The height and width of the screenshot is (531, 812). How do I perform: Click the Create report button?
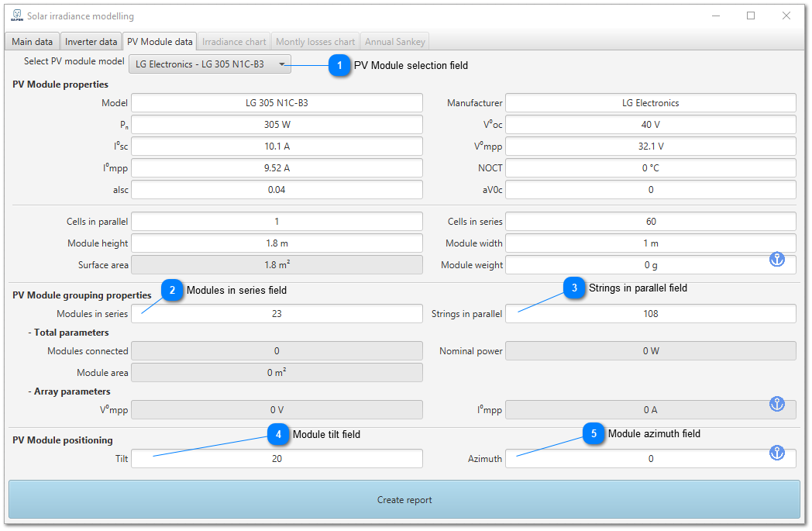click(404, 500)
